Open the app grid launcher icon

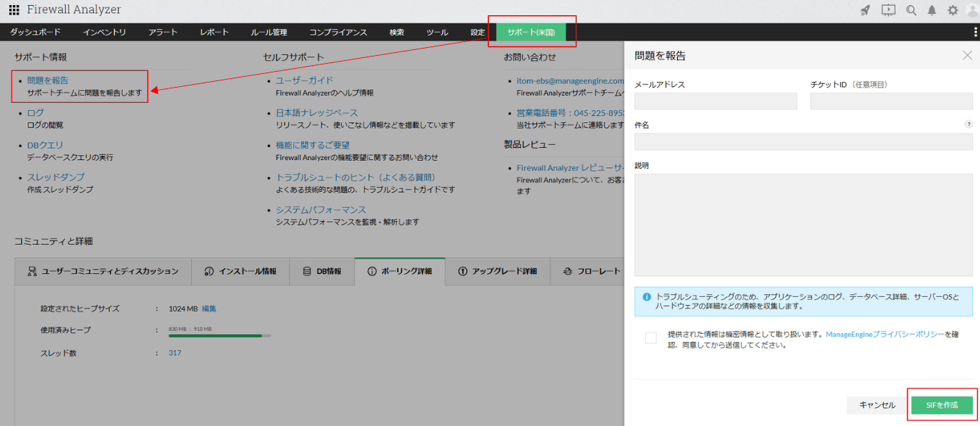[x=14, y=10]
